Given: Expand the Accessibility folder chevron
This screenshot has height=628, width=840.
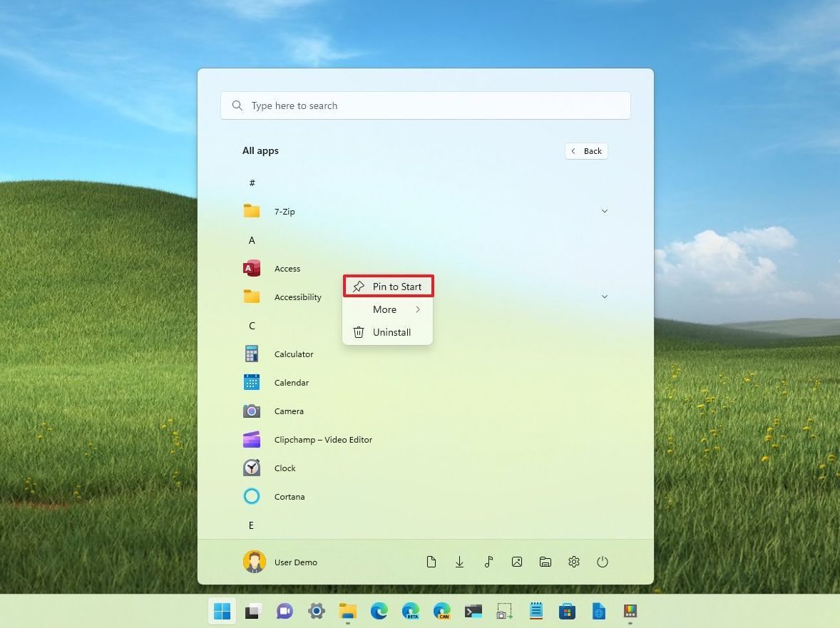Looking at the screenshot, I should click(x=605, y=297).
